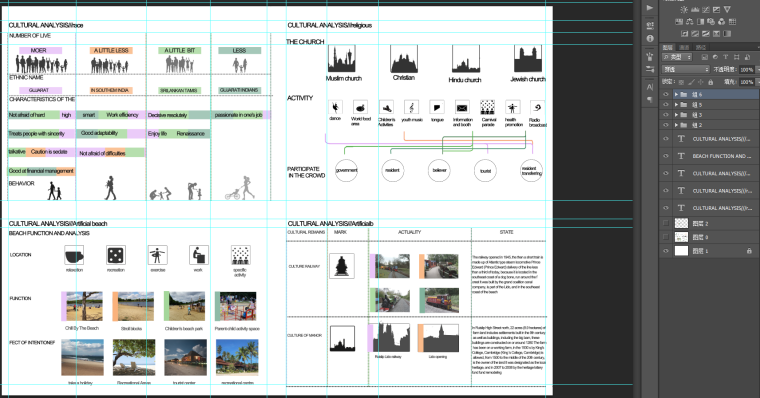Add a Channel Mixer adjustment
The height and width of the screenshot is (398, 760).
[x=722, y=21]
